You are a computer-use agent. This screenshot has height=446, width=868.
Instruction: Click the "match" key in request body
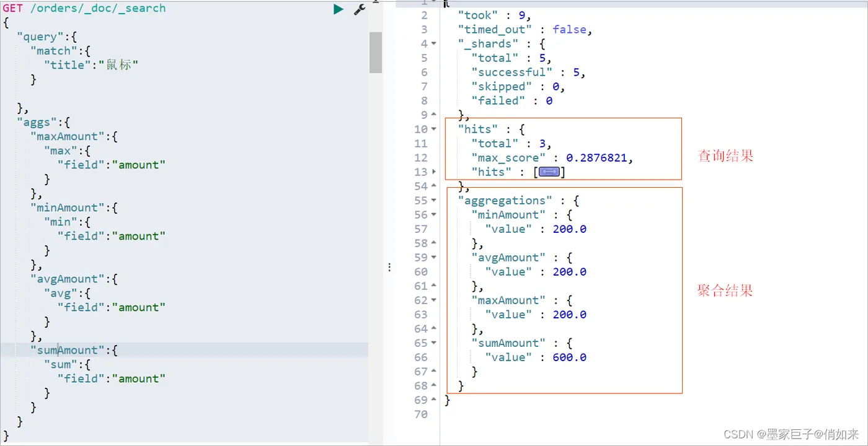54,51
